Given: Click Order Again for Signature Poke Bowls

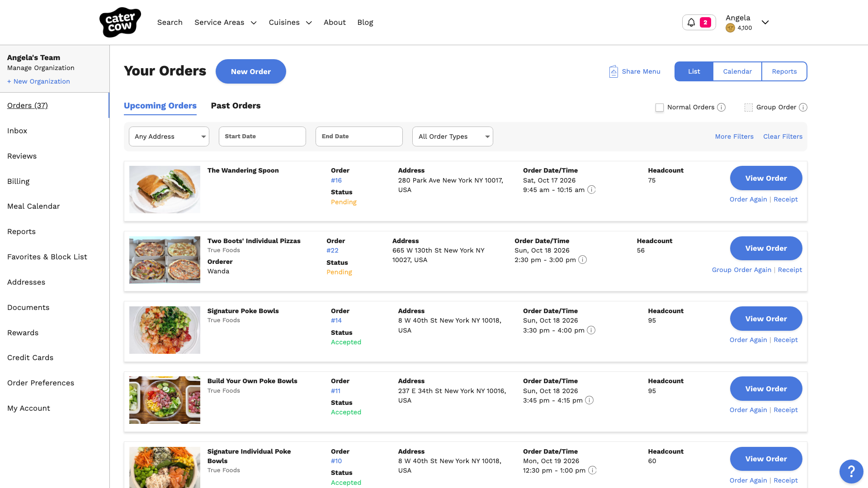Looking at the screenshot, I should click(748, 340).
